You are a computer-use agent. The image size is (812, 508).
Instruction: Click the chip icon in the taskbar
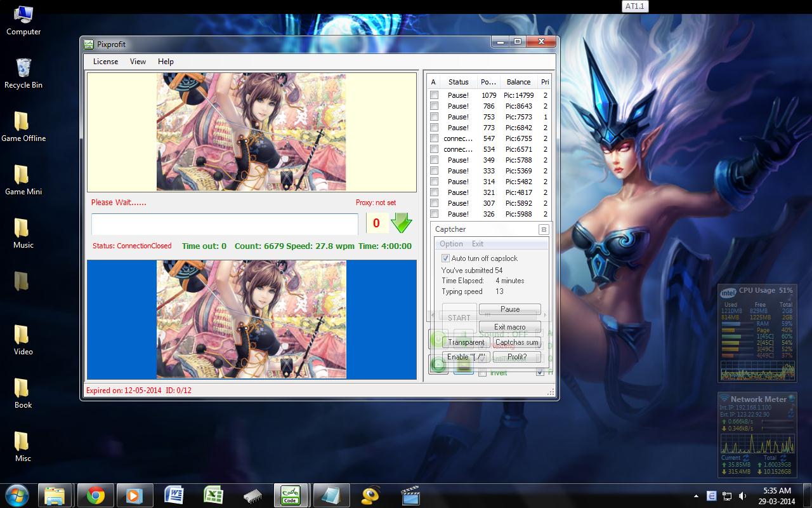coord(252,495)
